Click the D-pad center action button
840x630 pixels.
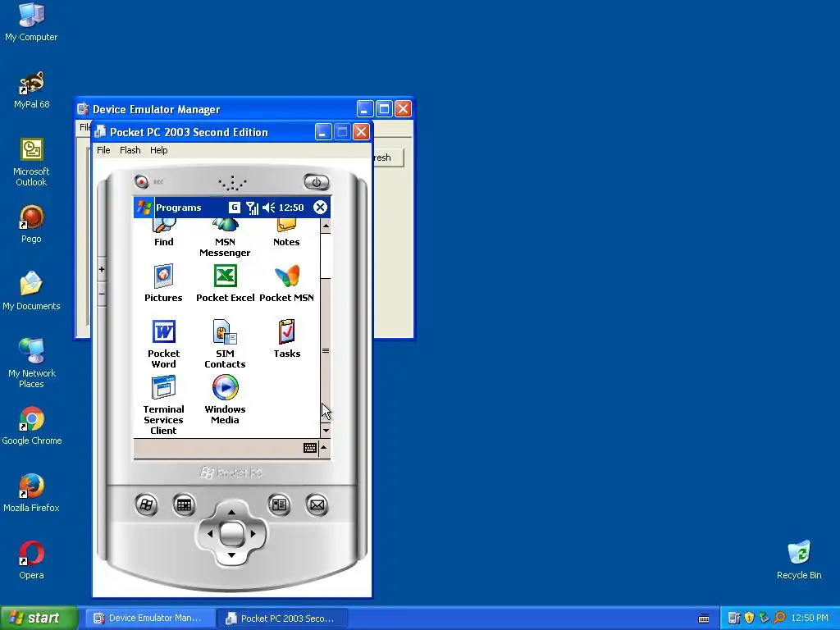point(231,533)
